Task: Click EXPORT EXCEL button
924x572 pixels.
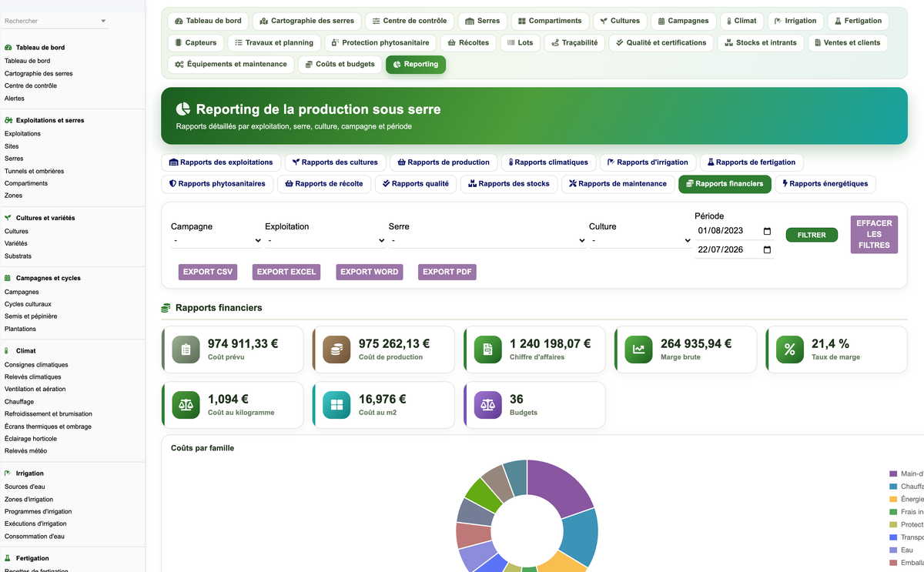Action: point(286,272)
